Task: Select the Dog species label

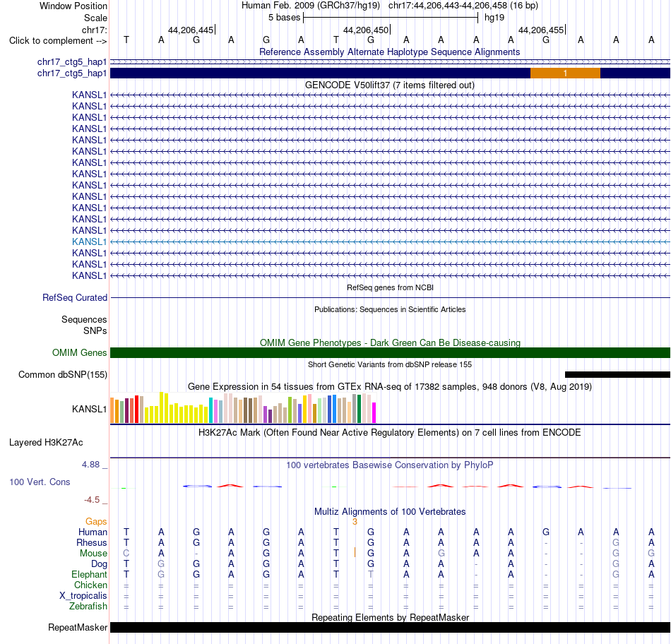Action: [99, 564]
